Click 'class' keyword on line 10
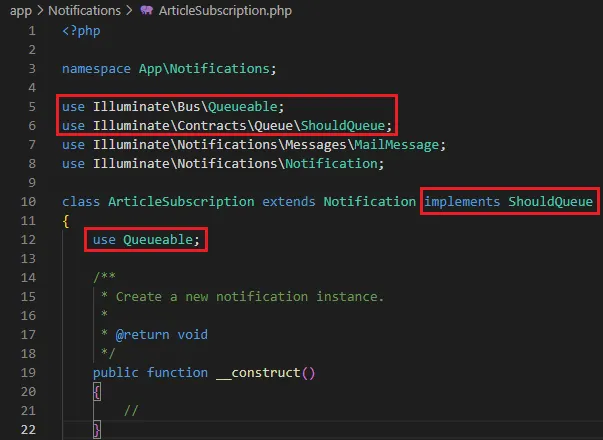This screenshot has height=440, width=603. tap(81, 202)
